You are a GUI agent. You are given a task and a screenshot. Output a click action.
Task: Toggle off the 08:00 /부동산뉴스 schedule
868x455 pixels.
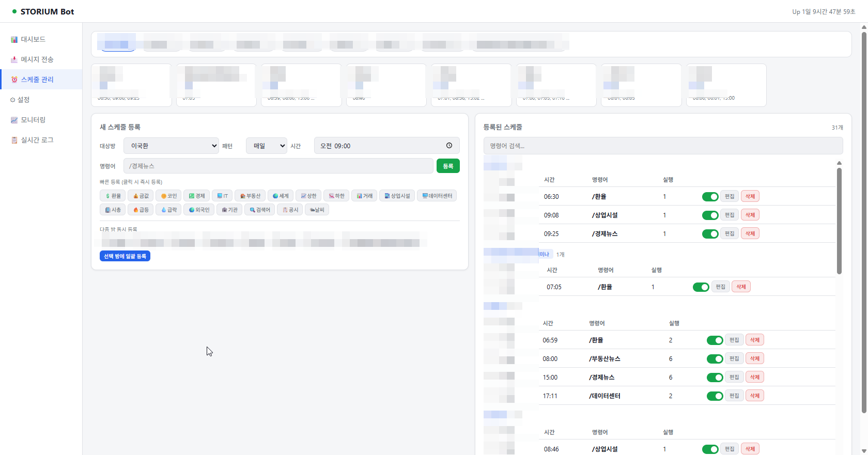click(x=715, y=359)
